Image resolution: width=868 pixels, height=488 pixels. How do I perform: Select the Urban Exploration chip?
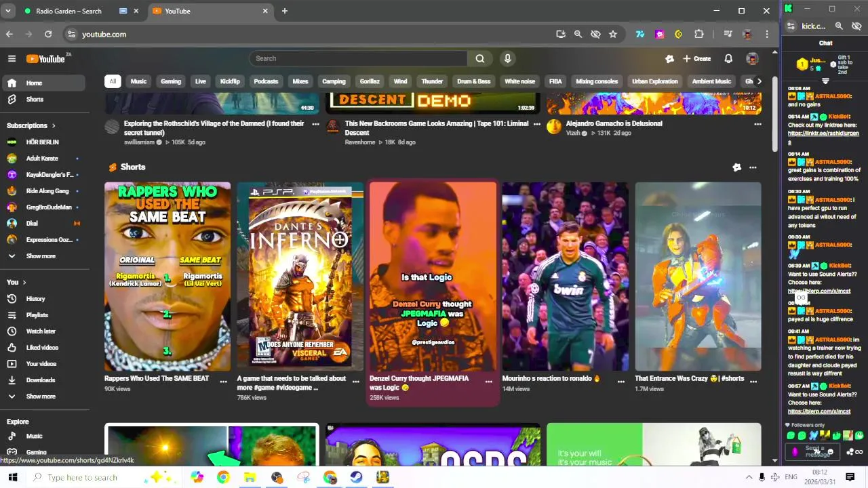tap(655, 81)
